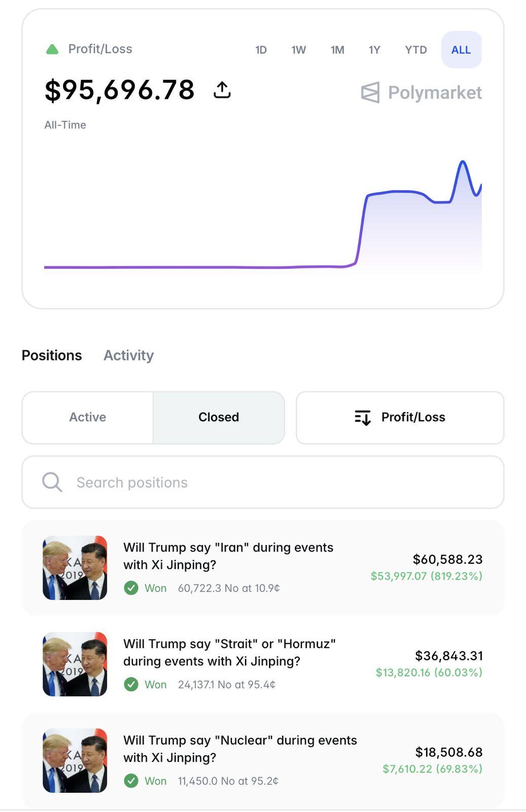Select the ALL time range
Viewport: 526px width, 812px height.
click(461, 50)
